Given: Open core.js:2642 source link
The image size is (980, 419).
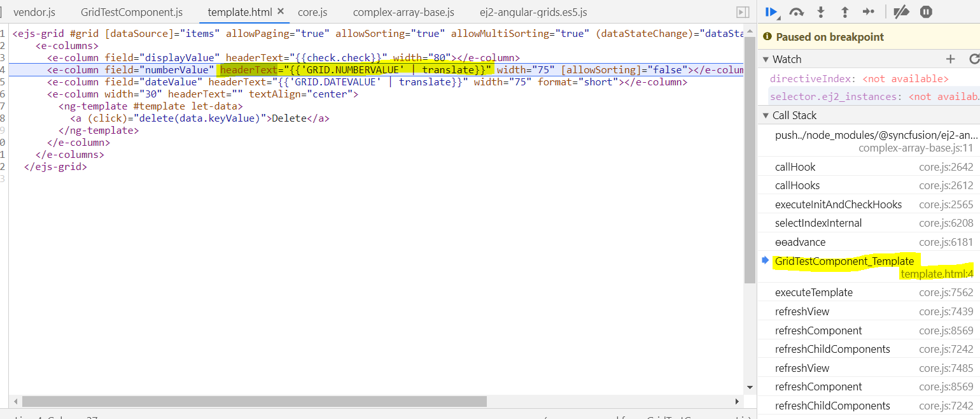Looking at the screenshot, I should pyautogui.click(x=946, y=167).
